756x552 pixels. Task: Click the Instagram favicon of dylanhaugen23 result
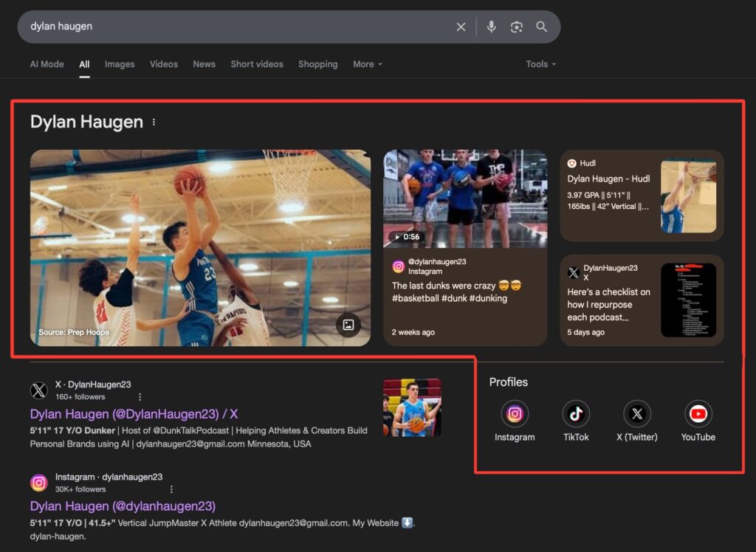[x=39, y=483]
